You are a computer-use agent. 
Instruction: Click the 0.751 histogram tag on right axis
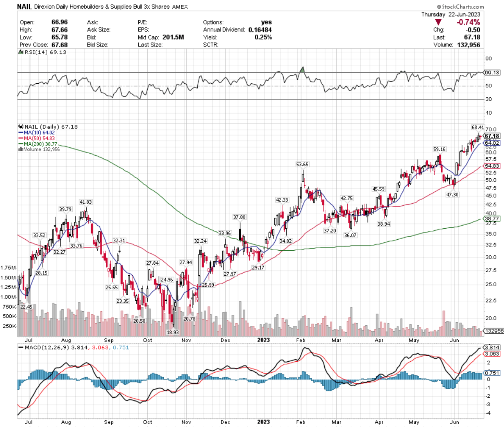click(x=492, y=373)
